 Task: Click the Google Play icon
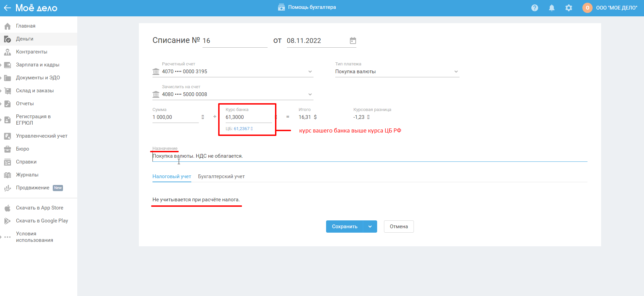tap(7, 221)
